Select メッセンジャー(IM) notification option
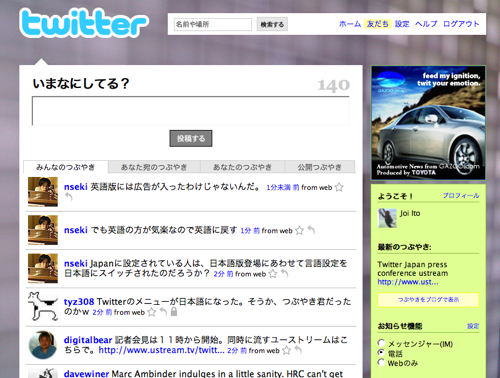500x378 pixels. click(381, 343)
